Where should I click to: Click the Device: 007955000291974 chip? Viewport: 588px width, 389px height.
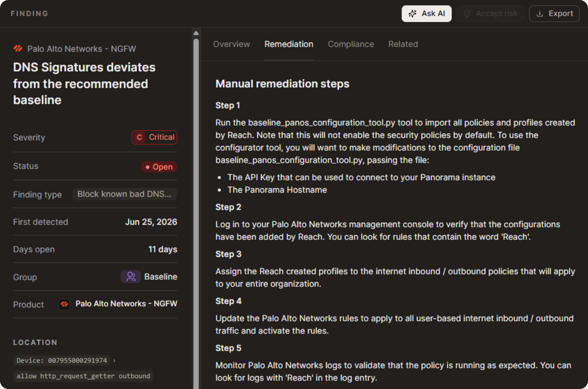[62, 360]
